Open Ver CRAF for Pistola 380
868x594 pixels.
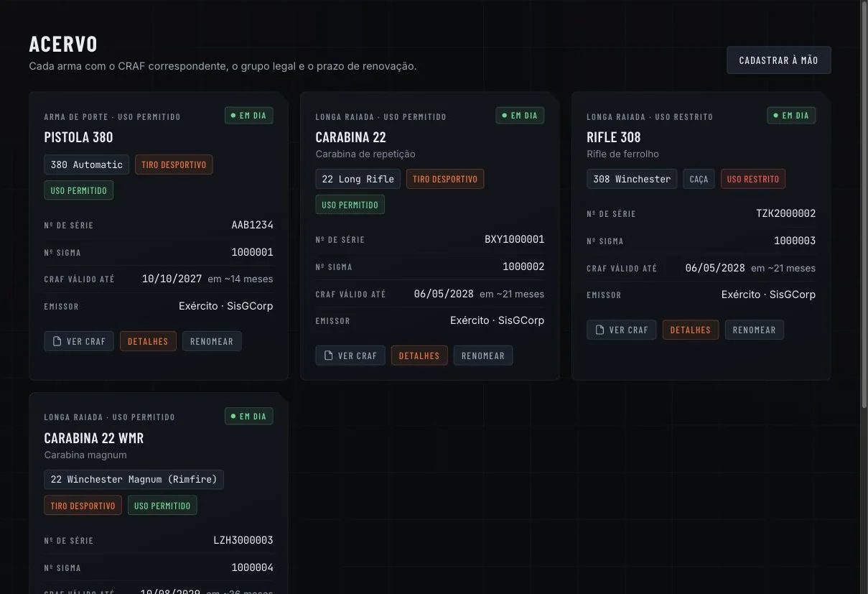click(78, 341)
